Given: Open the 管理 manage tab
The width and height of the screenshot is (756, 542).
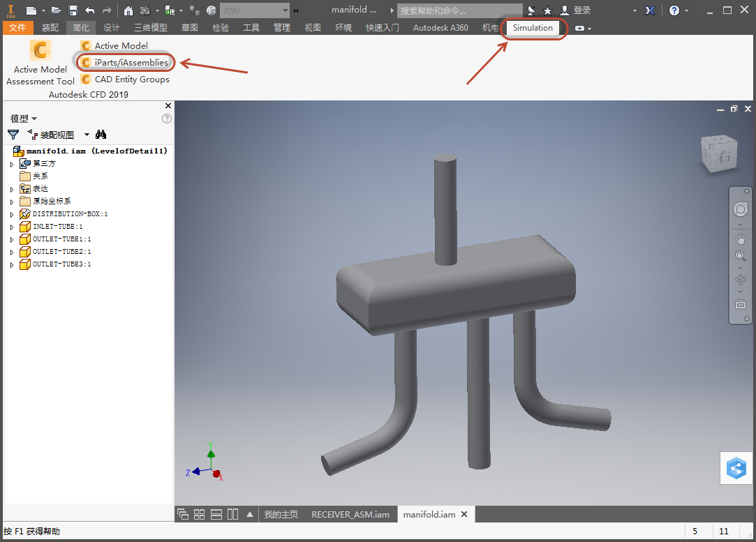Looking at the screenshot, I should [x=282, y=27].
